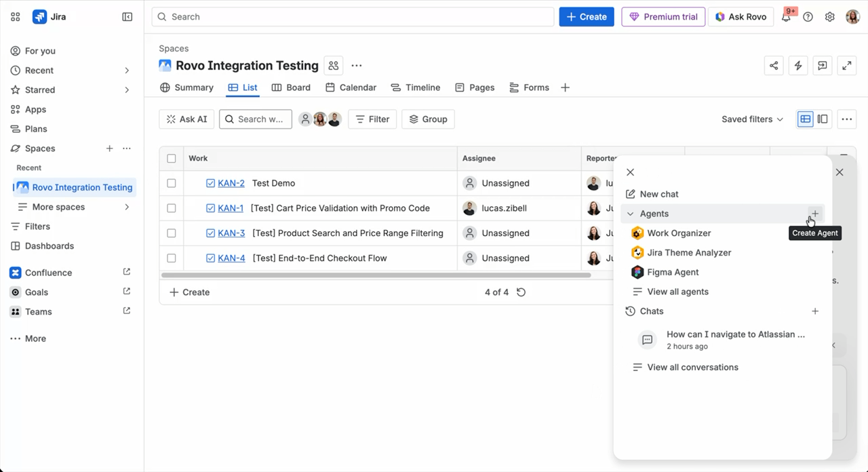Switch to the side panel layout icon

823,119
